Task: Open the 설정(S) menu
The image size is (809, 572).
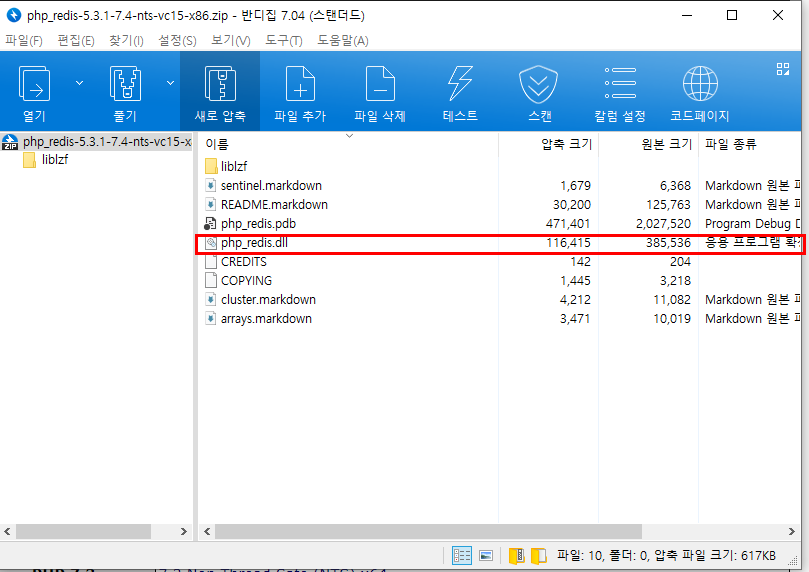Action: coord(177,40)
